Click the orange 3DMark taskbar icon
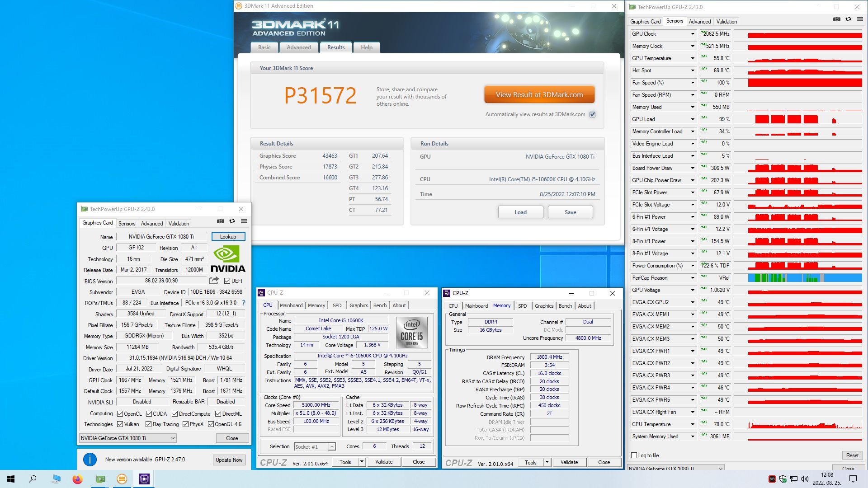868x488 pixels. click(x=122, y=479)
